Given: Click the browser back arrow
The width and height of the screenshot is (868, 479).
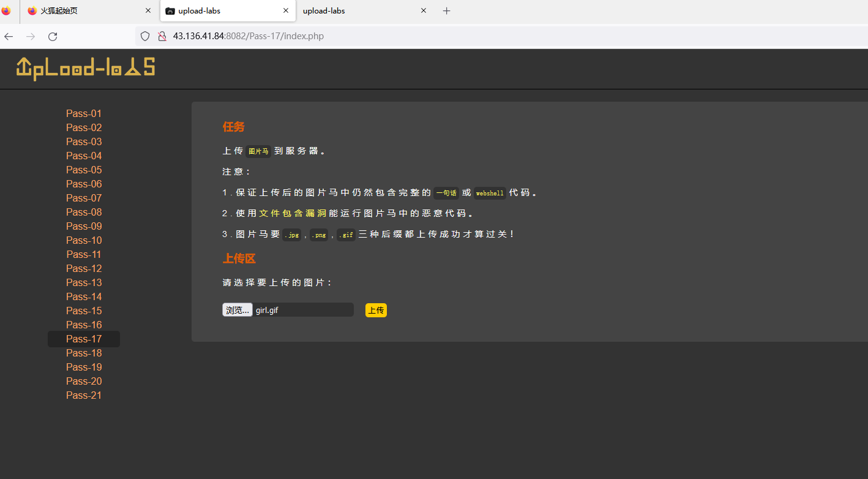Looking at the screenshot, I should (x=9, y=36).
